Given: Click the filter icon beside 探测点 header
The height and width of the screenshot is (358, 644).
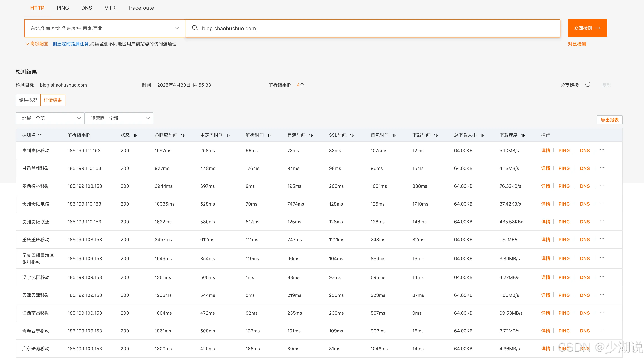Looking at the screenshot, I should (x=40, y=135).
